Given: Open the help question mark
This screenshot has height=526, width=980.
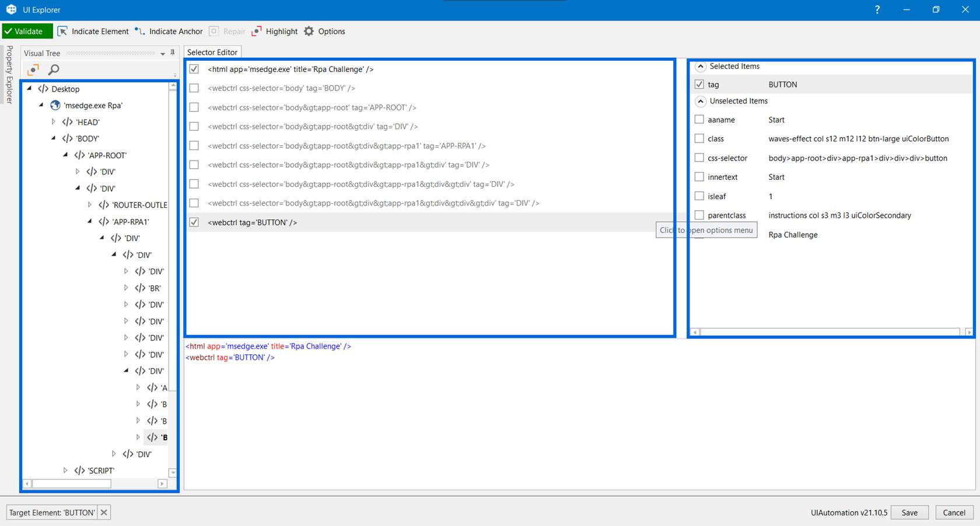Looking at the screenshot, I should tap(877, 10).
